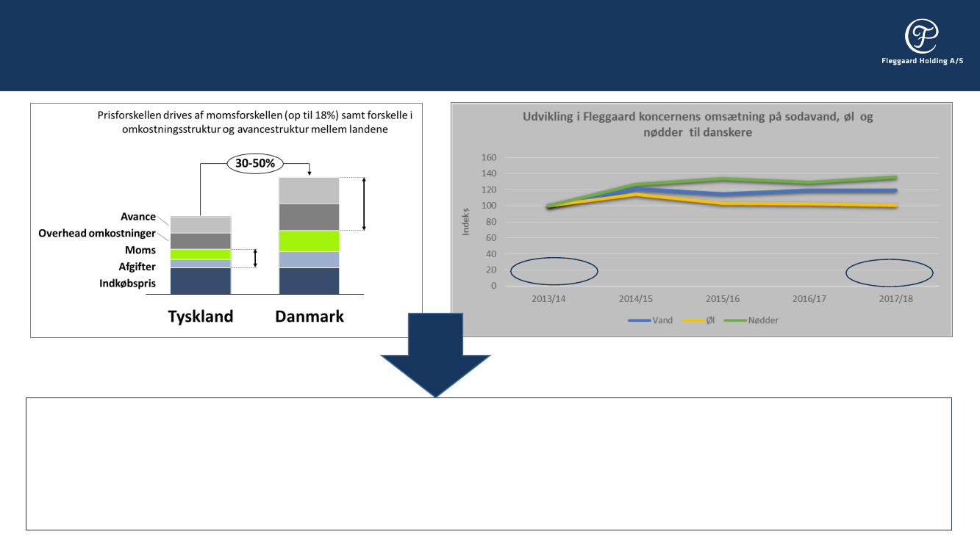Image resolution: width=980 pixels, height=551 pixels.
Task: Click the 'Danmark' column heading
Action: pyautogui.click(x=310, y=317)
